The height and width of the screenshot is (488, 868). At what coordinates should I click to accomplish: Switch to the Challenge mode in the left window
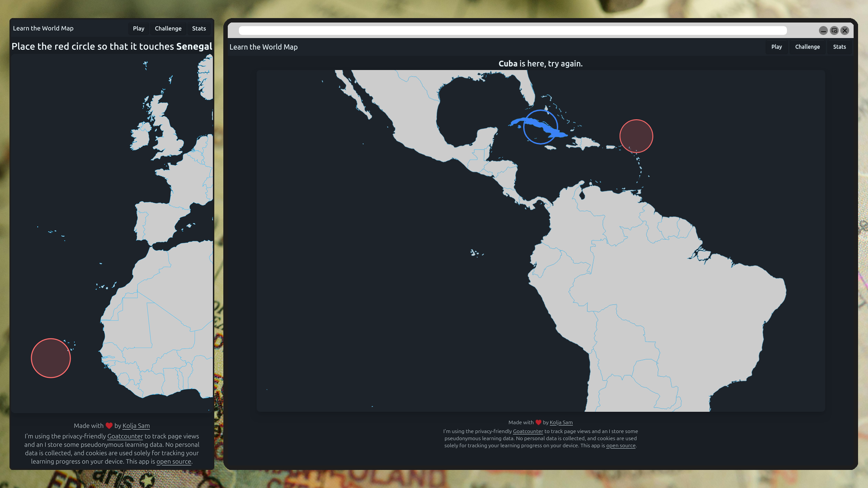pyautogui.click(x=168, y=28)
